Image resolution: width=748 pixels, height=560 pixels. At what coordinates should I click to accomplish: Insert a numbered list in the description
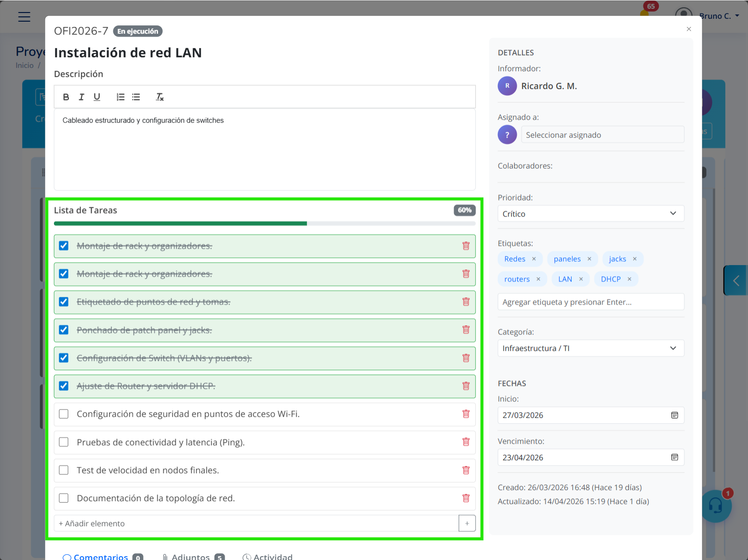[120, 97]
